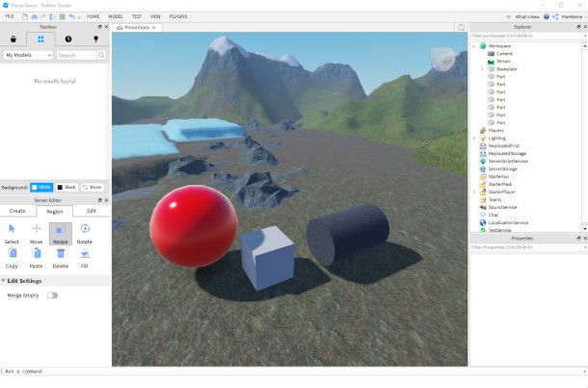Open the My Models dropdown

[28, 55]
